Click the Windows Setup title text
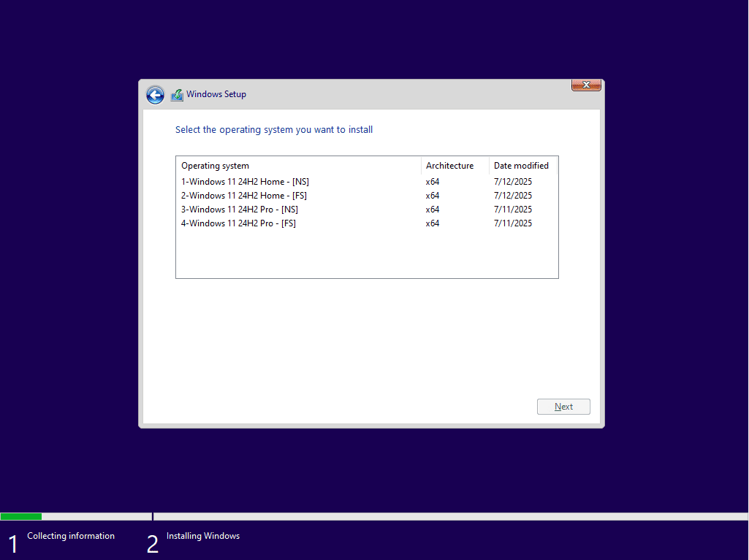Viewport: 749px width, 560px height. pyautogui.click(x=216, y=94)
